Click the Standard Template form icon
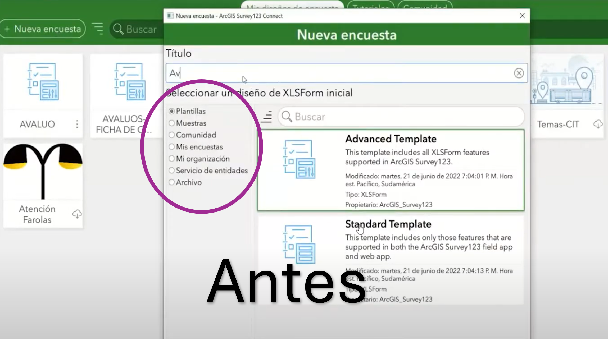 point(299,245)
